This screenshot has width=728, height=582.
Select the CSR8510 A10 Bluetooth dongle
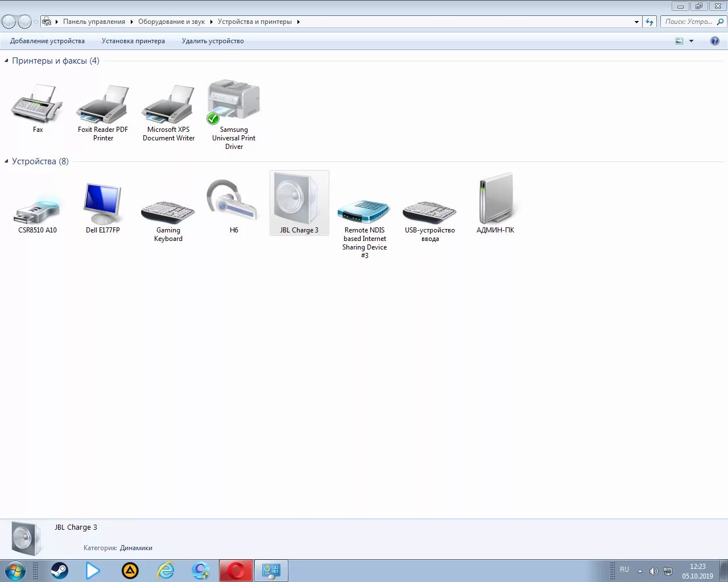point(37,210)
